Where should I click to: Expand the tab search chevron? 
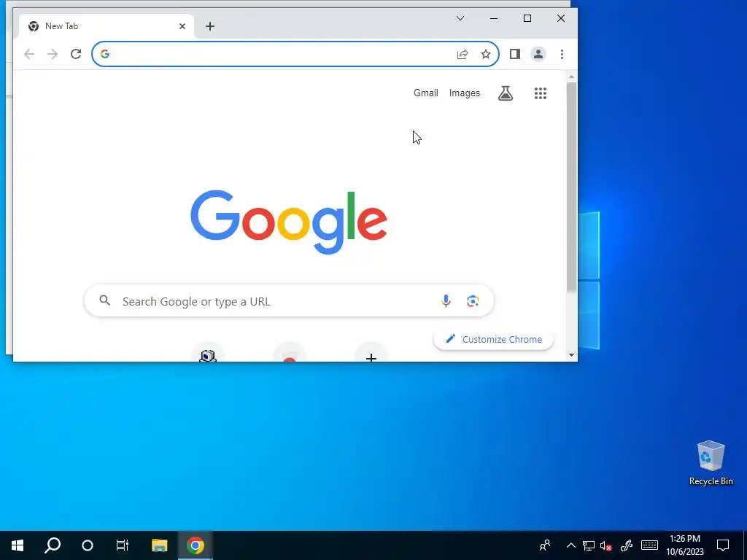click(460, 18)
